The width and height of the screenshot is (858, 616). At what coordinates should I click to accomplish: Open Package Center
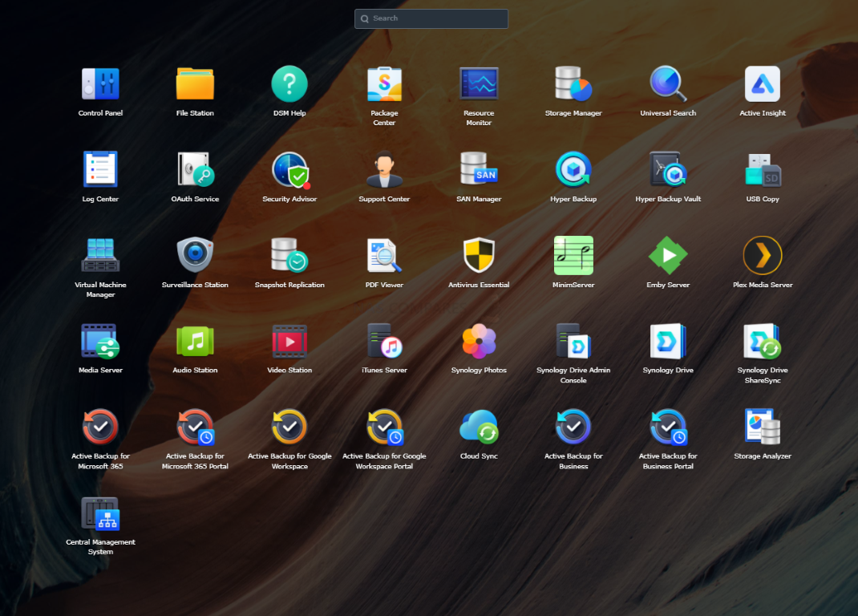pos(384,83)
